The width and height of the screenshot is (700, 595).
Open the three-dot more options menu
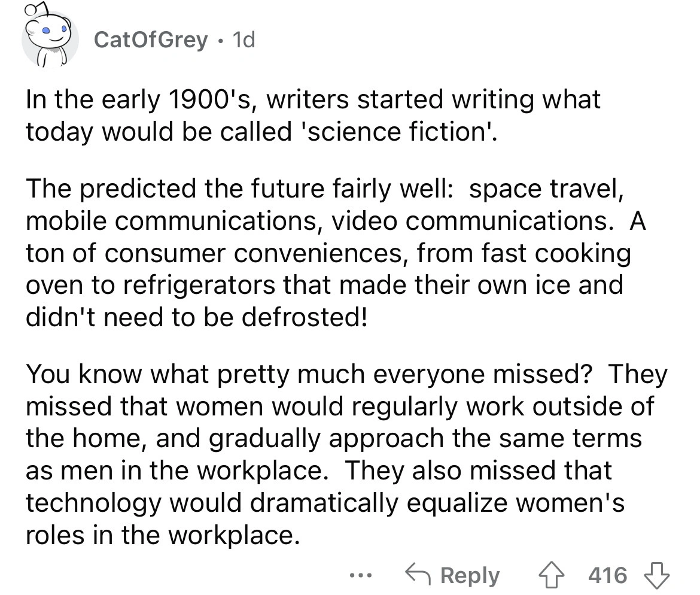point(363,576)
